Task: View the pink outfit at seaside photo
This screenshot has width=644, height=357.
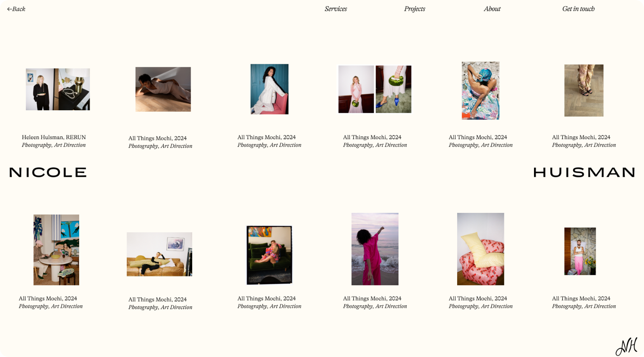Action: [375, 249]
